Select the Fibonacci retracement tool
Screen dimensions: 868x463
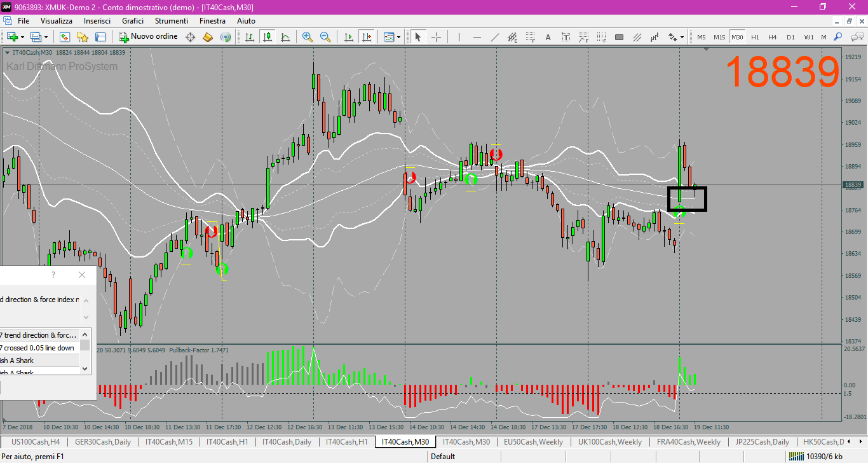coord(530,37)
